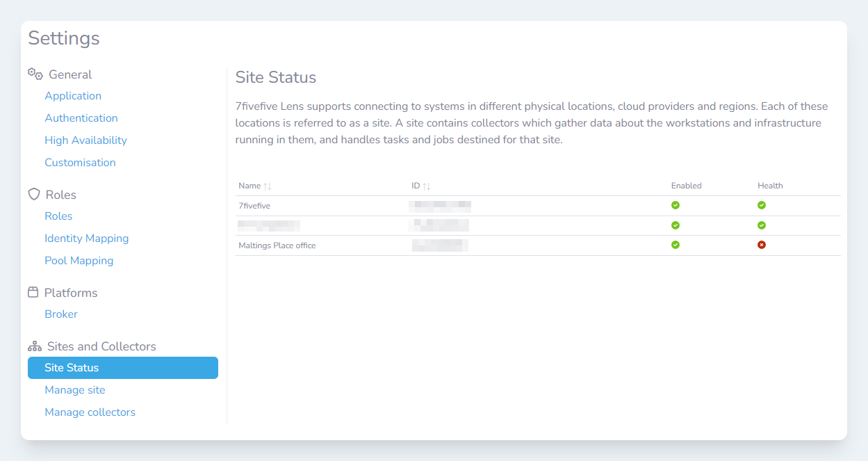868x461 pixels.
Task: Open High Availability settings
Action: [85, 140]
